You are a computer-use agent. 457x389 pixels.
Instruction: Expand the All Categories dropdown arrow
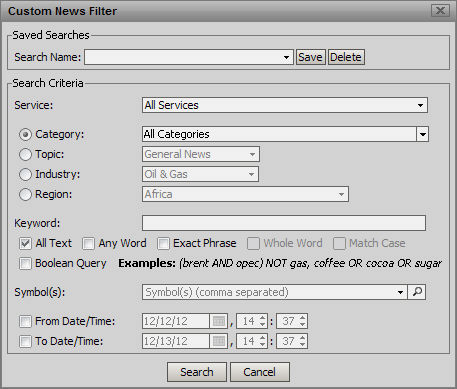click(x=423, y=134)
